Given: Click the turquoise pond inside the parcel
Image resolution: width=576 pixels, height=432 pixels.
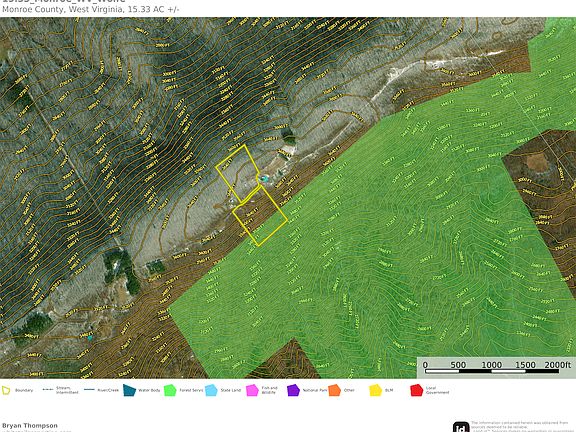Looking at the screenshot, I should 264,179.
